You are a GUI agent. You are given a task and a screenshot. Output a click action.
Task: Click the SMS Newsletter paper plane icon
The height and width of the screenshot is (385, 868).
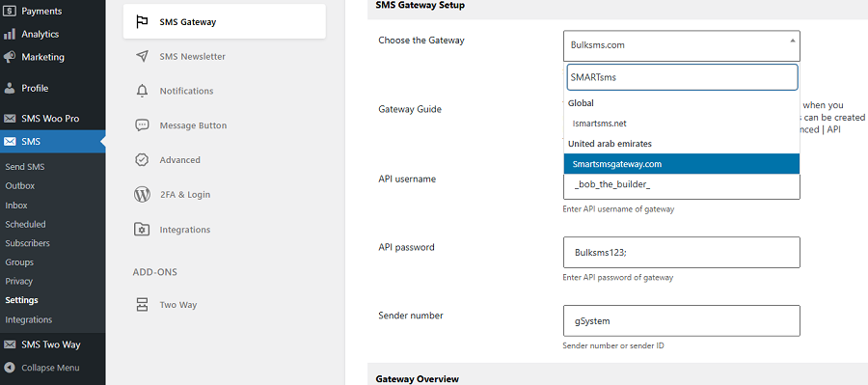(x=143, y=57)
